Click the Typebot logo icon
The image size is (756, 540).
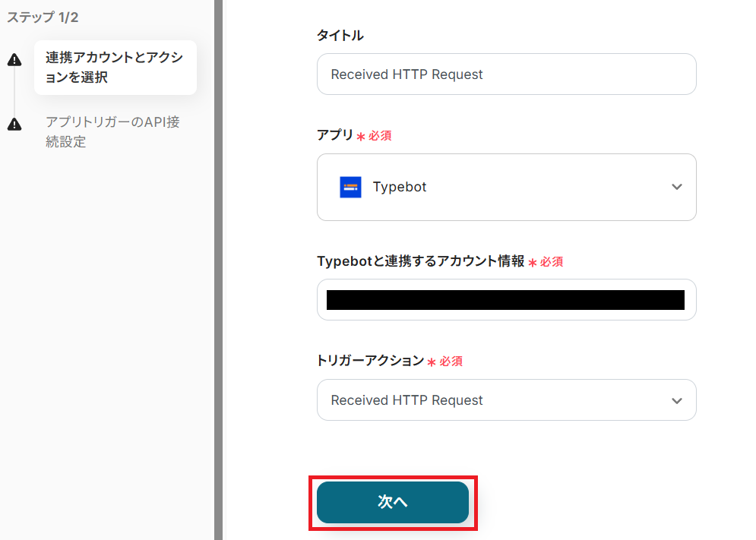pyautogui.click(x=350, y=187)
